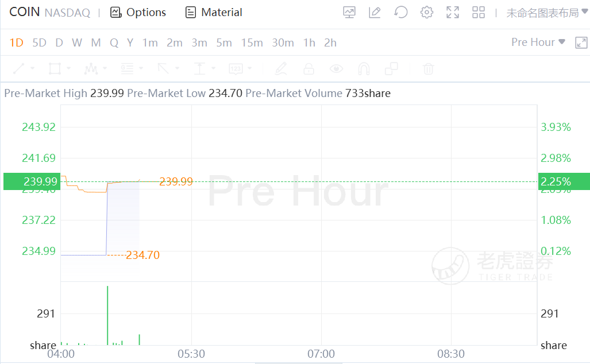
Task: Open the Material info button
Action: [x=214, y=12]
